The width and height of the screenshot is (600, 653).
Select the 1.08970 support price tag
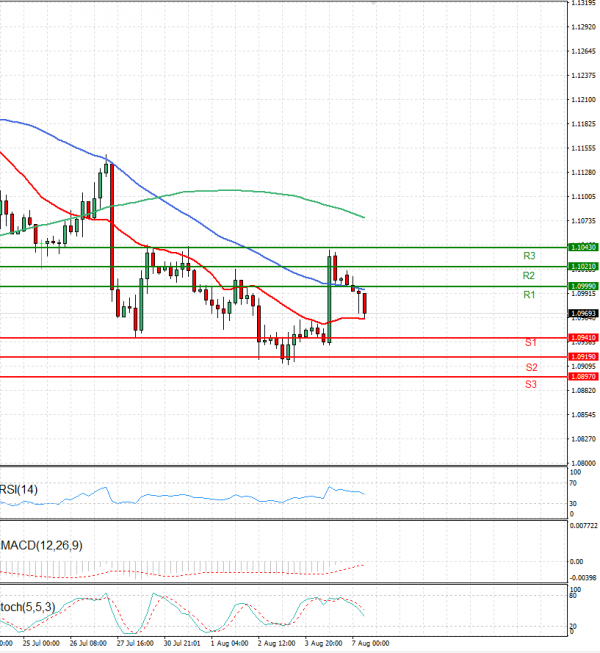tap(583, 376)
